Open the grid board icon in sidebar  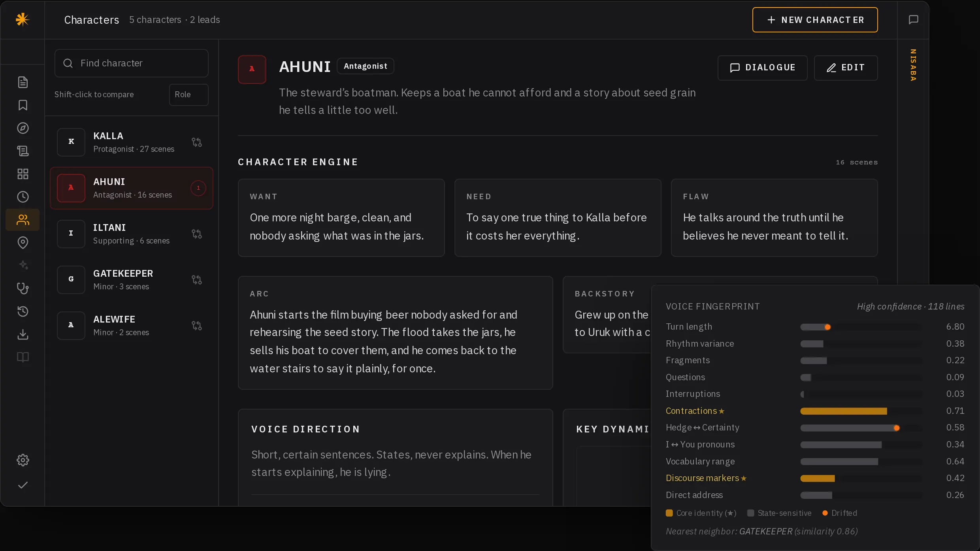point(23,174)
